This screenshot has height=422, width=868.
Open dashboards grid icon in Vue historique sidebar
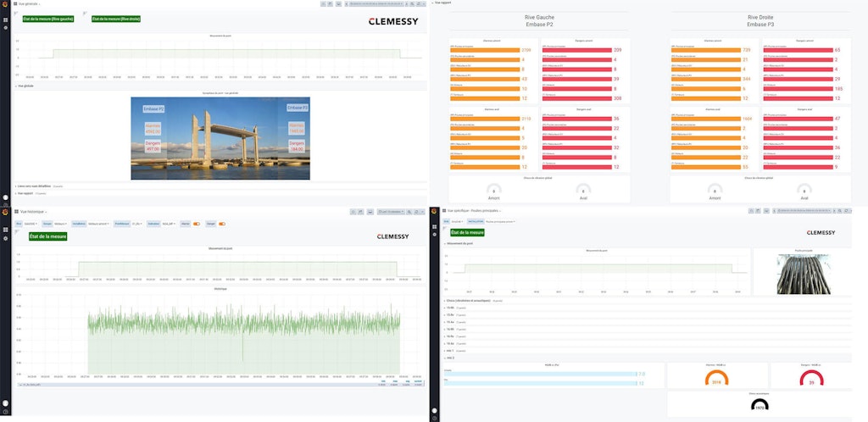tap(6, 230)
